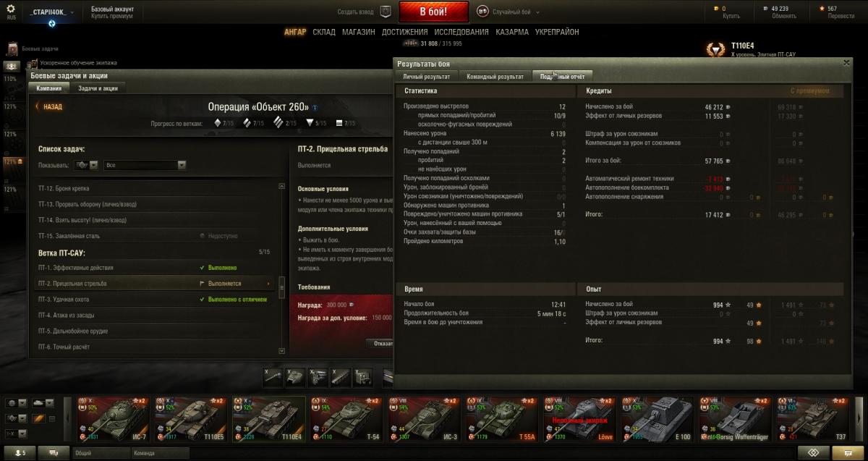868x461 pixels.
Task: Open the Все task filter dropdown
Action: 145,165
